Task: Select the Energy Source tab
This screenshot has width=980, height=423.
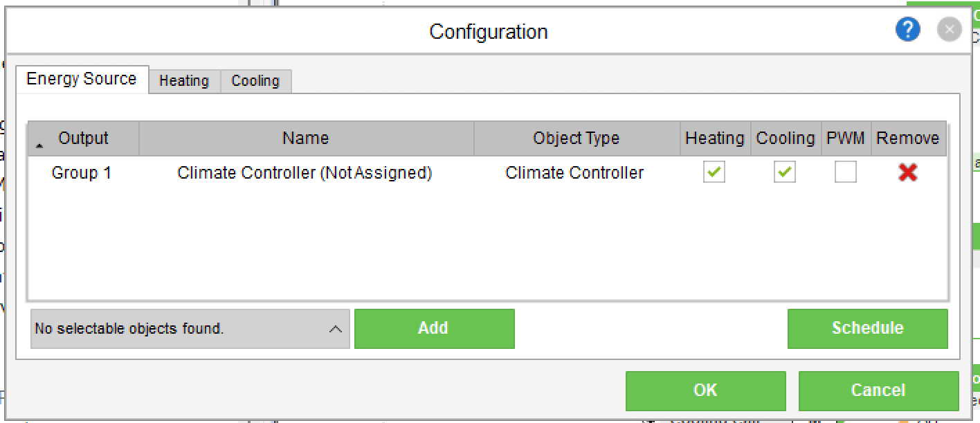Action: click(82, 79)
